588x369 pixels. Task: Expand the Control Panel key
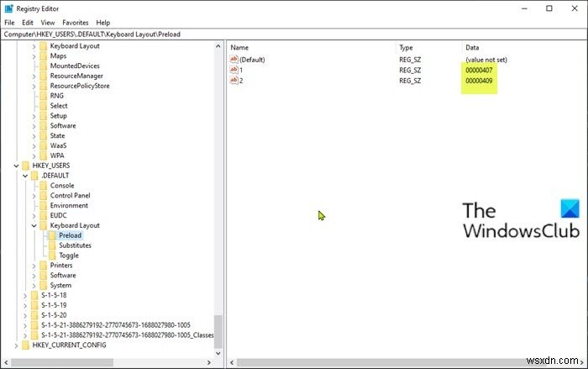(x=34, y=196)
